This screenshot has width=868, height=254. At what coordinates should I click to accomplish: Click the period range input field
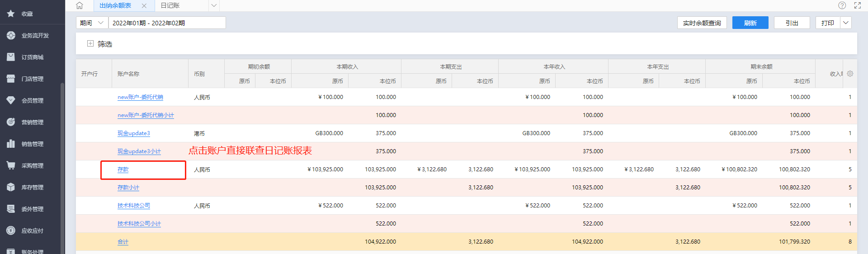point(167,23)
